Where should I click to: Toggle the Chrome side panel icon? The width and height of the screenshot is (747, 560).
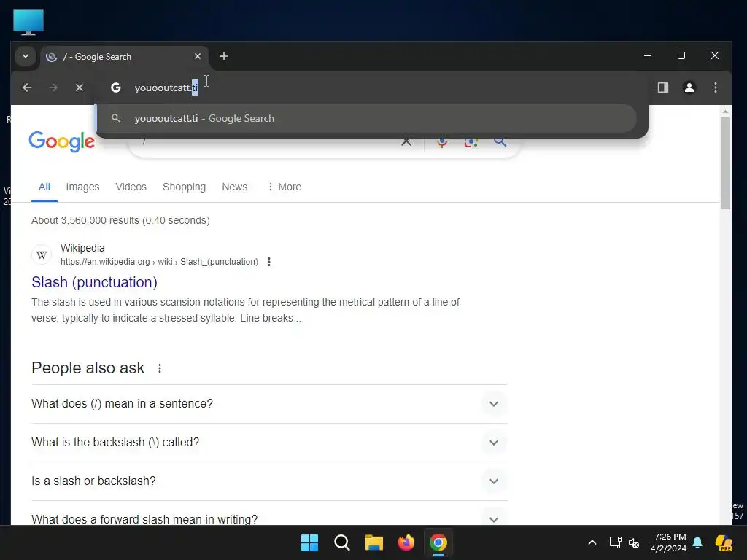[x=662, y=87]
